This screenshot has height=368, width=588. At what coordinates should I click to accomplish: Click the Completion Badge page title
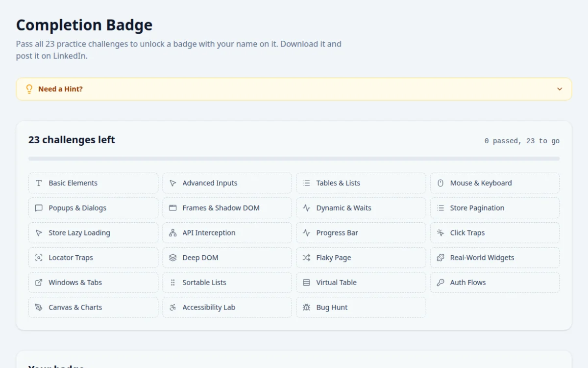(x=84, y=25)
